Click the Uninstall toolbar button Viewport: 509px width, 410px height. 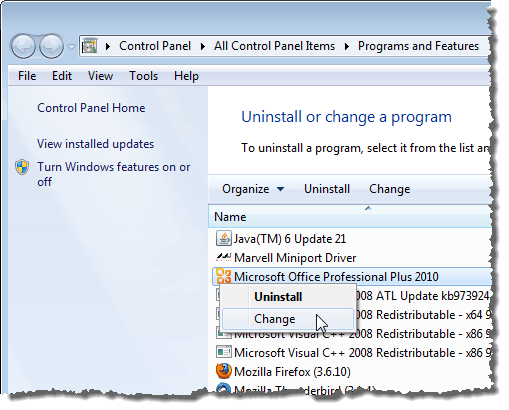point(327,189)
